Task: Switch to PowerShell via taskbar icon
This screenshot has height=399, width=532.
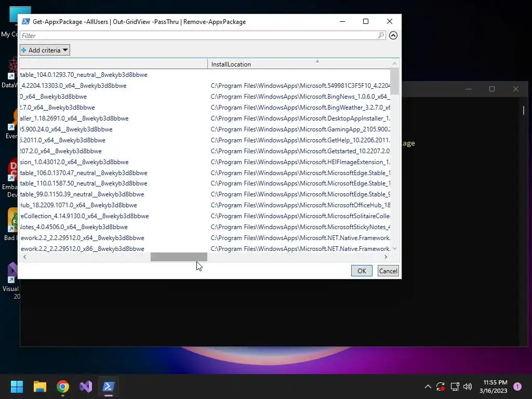Action: (x=109, y=387)
